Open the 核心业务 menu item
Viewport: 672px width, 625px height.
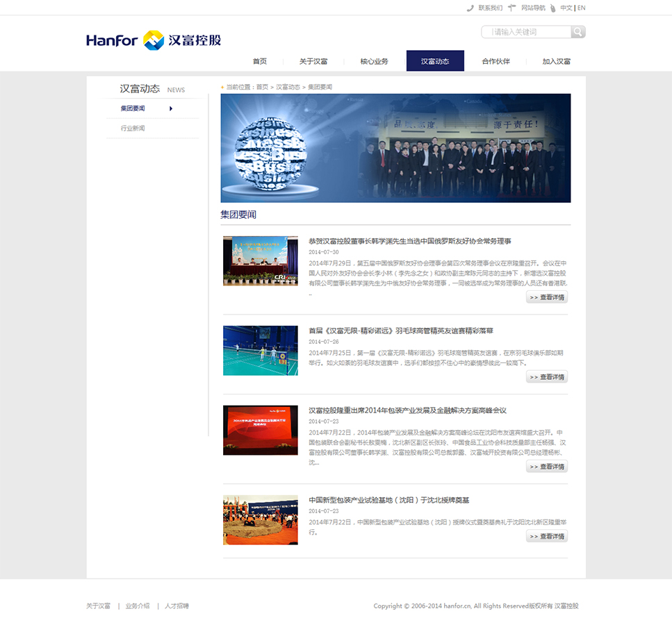coord(374,60)
